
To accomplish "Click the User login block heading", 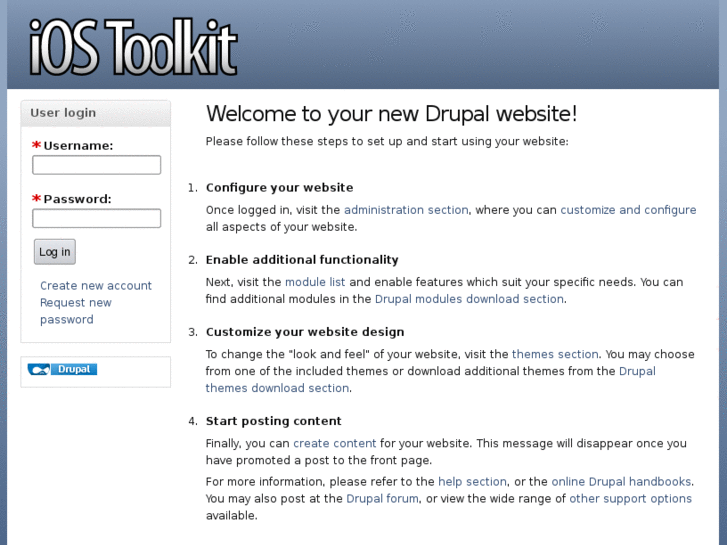I will [x=63, y=113].
